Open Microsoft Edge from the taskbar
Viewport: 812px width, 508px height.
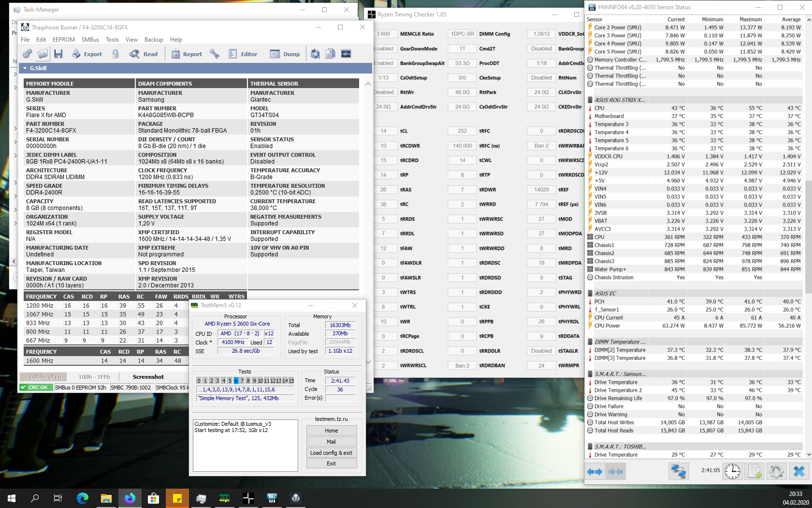coord(83,498)
